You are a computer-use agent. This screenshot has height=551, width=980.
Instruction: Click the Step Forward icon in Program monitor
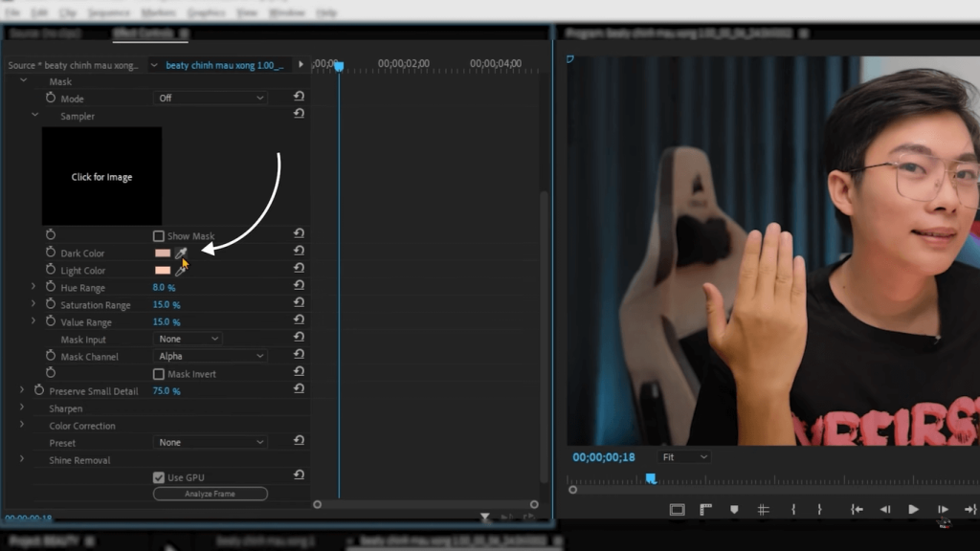tap(941, 509)
